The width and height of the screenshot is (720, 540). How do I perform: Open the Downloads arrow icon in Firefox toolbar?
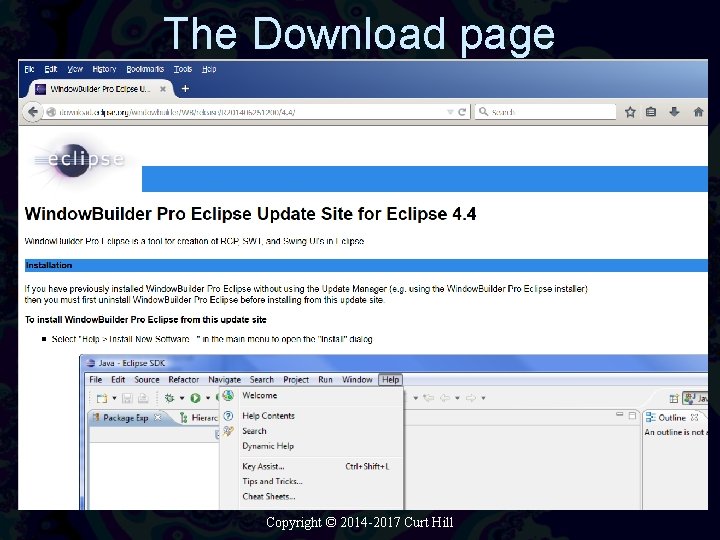674,112
